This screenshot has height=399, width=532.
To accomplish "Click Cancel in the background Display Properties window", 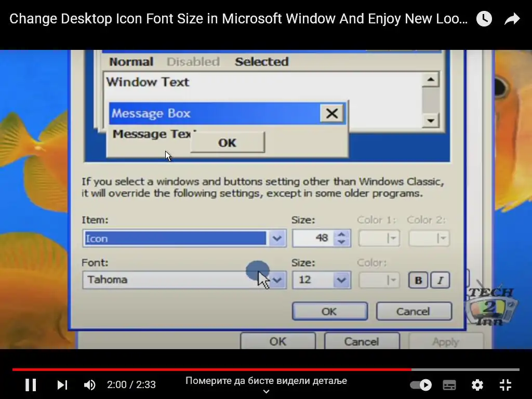I will pyautogui.click(x=362, y=341).
